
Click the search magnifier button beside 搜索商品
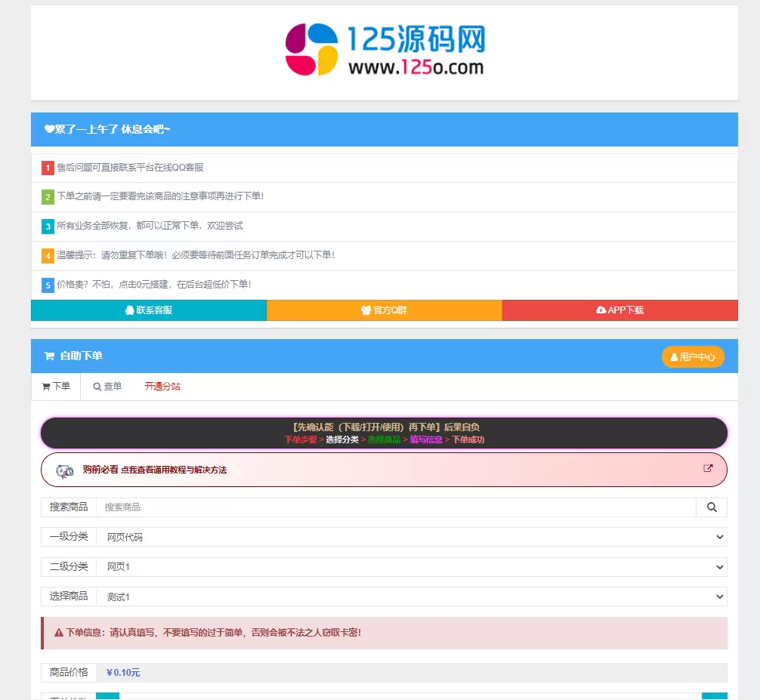(x=711, y=507)
